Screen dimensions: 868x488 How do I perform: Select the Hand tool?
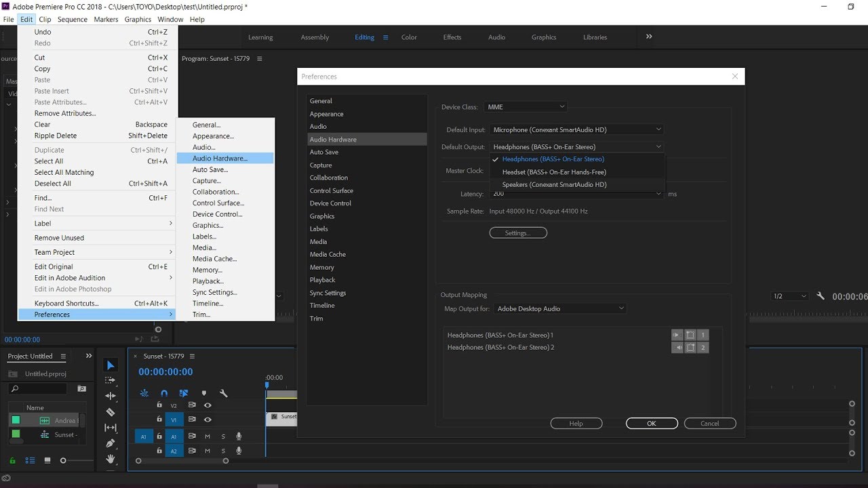point(111,459)
